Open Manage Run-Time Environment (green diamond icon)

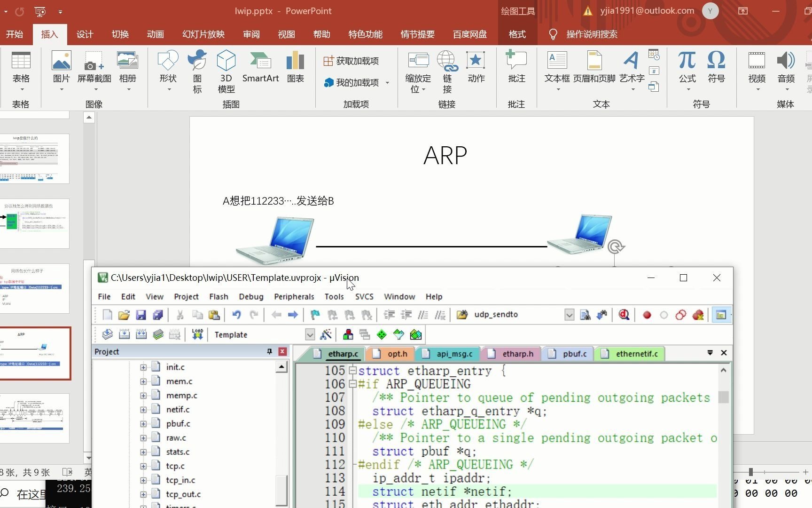(x=382, y=334)
